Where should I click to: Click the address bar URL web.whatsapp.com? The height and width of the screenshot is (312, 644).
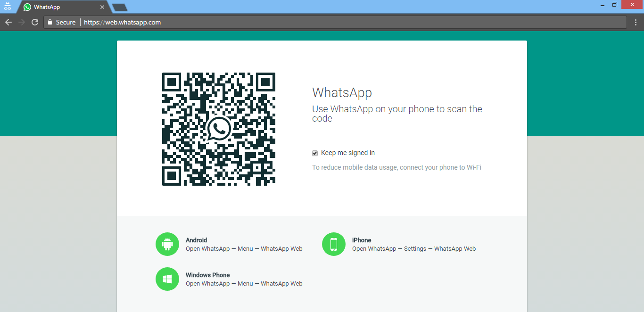pyautogui.click(x=123, y=22)
